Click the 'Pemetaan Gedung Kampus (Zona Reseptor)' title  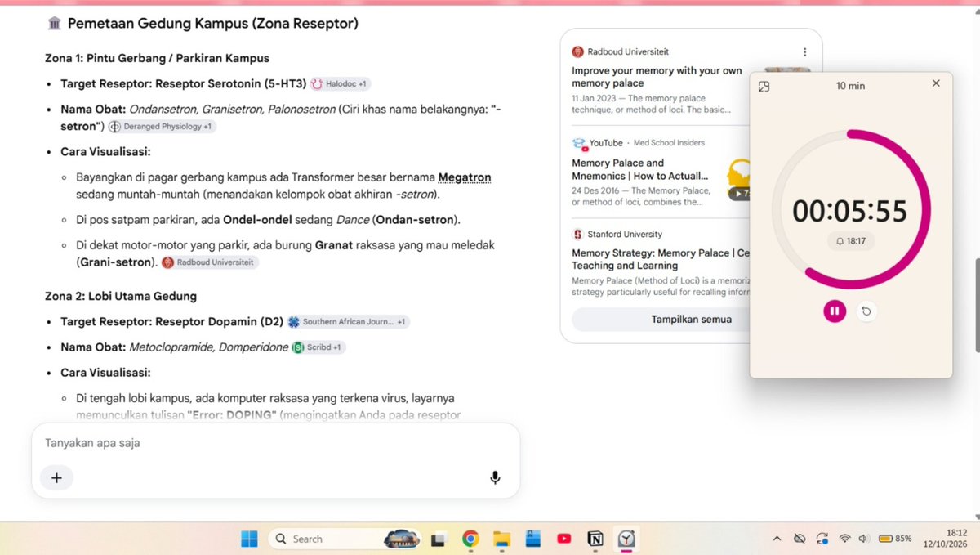point(213,24)
